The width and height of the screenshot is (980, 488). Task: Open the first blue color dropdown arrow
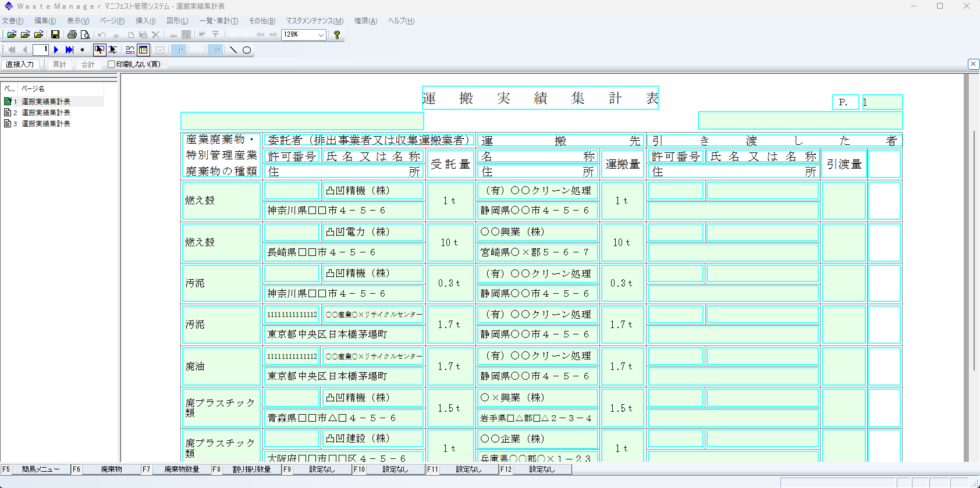tap(182, 50)
